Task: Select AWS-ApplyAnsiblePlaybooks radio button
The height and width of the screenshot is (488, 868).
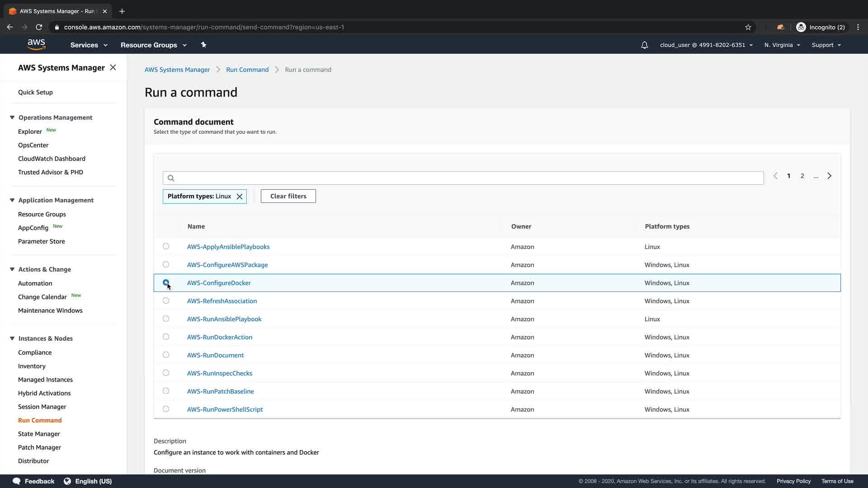Action: tap(166, 246)
